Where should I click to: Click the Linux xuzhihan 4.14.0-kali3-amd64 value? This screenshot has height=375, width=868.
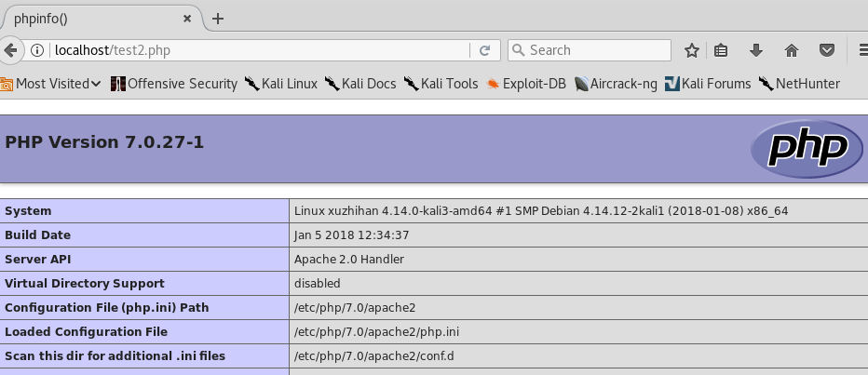tap(541, 210)
